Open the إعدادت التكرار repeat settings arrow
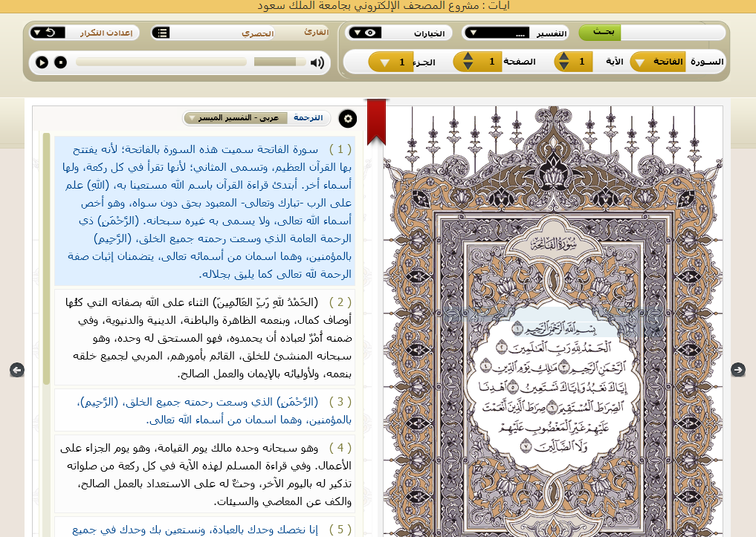The image size is (756, 537). pyautogui.click(x=37, y=33)
